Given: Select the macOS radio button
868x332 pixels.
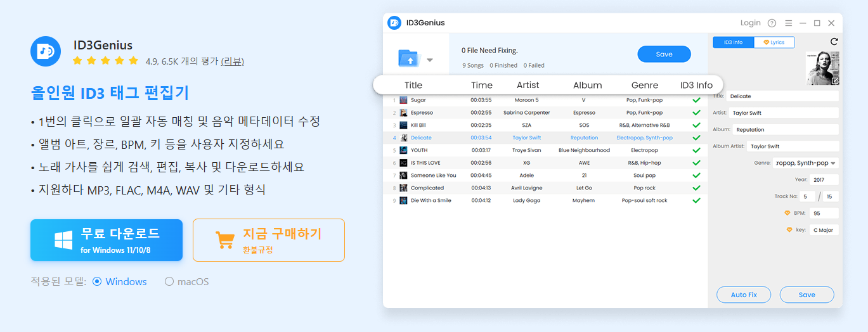Looking at the screenshot, I should coord(169,281).
